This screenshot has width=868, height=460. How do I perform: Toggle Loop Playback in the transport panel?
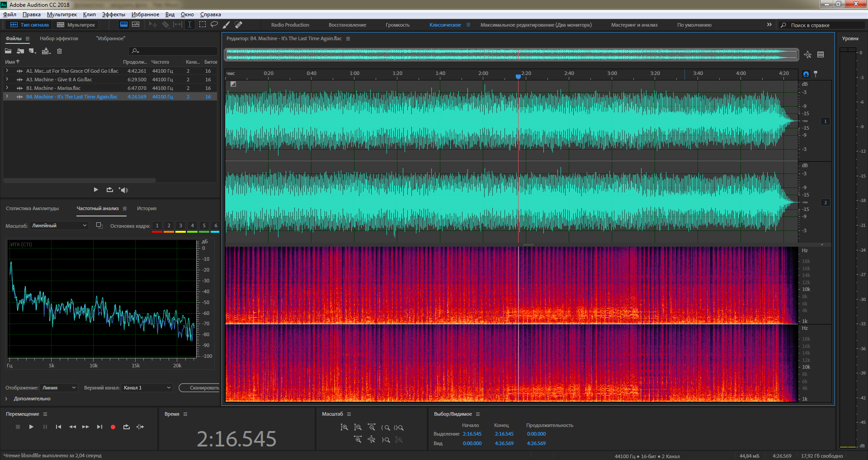click(127, 427)
